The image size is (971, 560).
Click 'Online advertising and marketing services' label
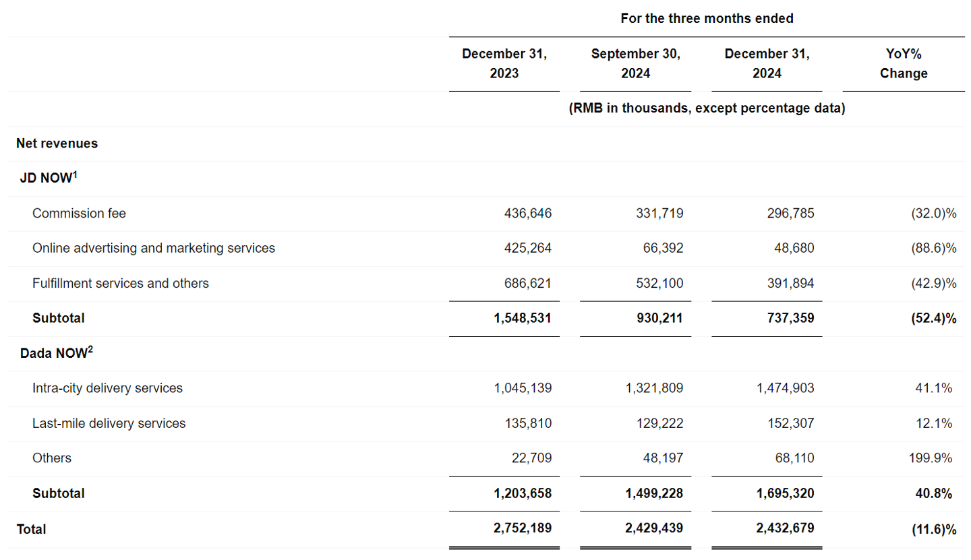154,248
